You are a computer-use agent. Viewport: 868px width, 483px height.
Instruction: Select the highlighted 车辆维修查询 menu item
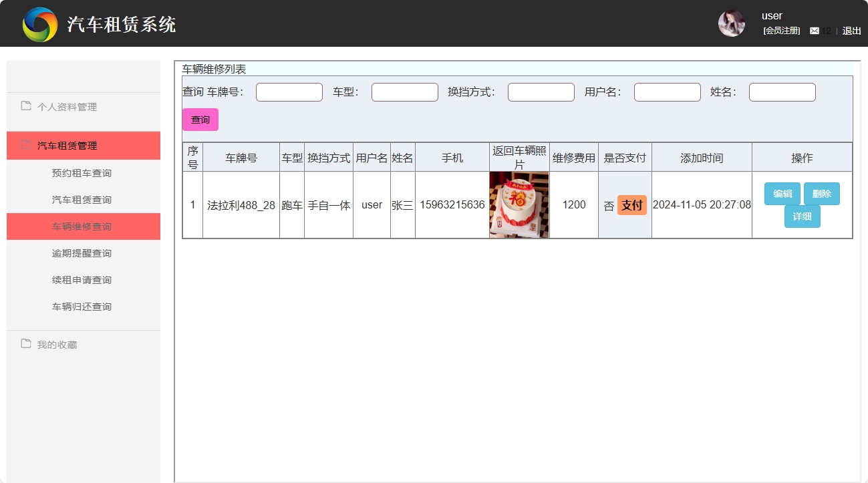click(84, 226)
